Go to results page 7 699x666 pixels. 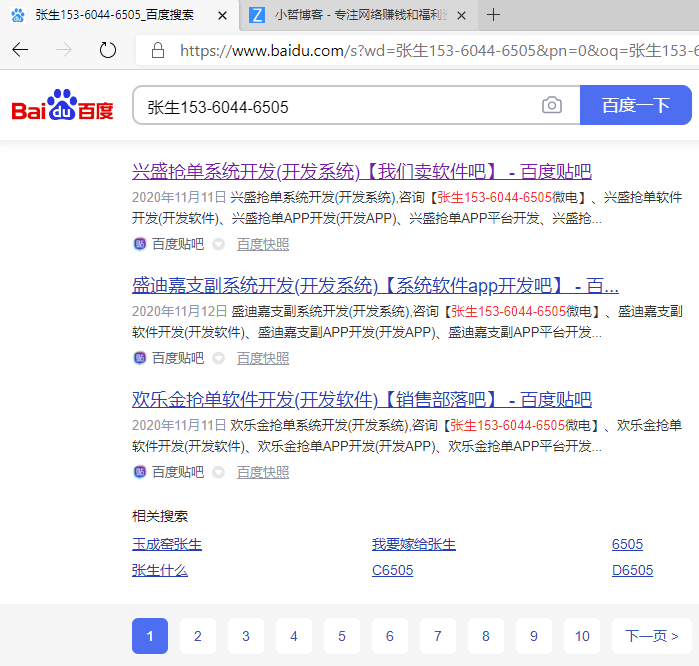tap(438, 636)
